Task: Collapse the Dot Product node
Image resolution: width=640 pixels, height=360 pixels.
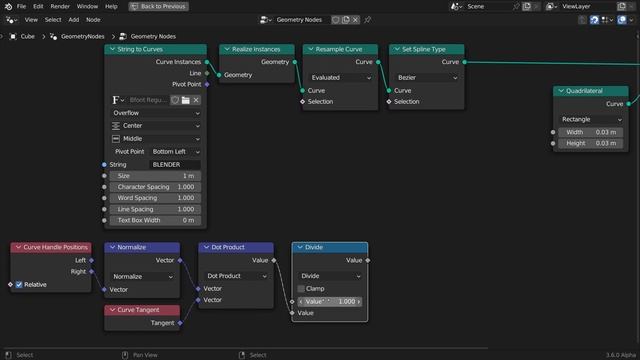Action: pos(206,247)
